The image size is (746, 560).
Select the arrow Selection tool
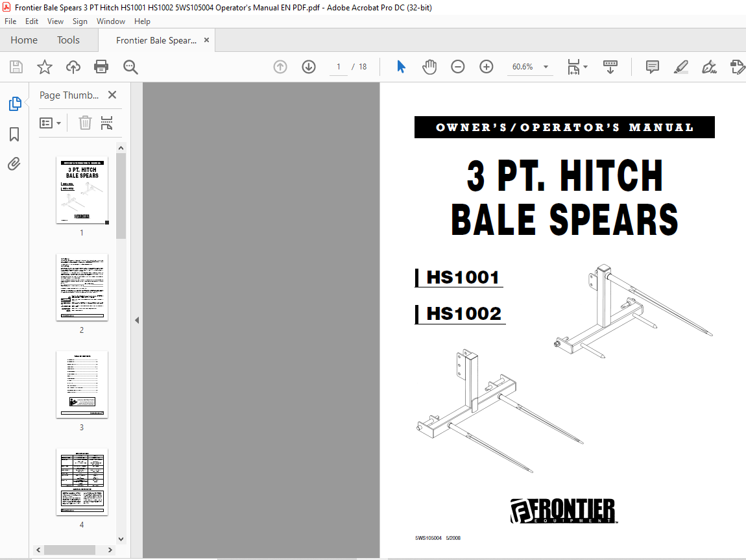coord(401,67)
